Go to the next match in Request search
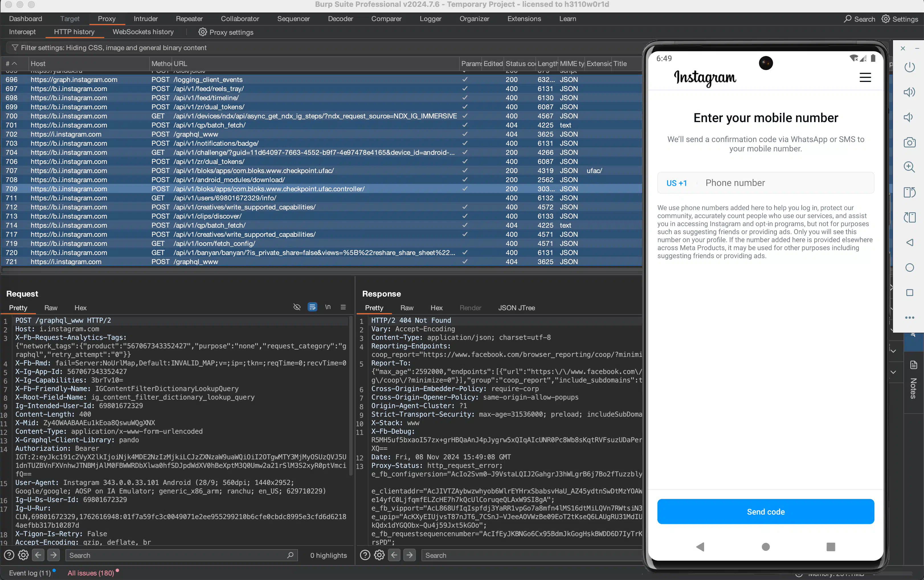Viewport: 924px width, 580px height. tap(53, 555)
